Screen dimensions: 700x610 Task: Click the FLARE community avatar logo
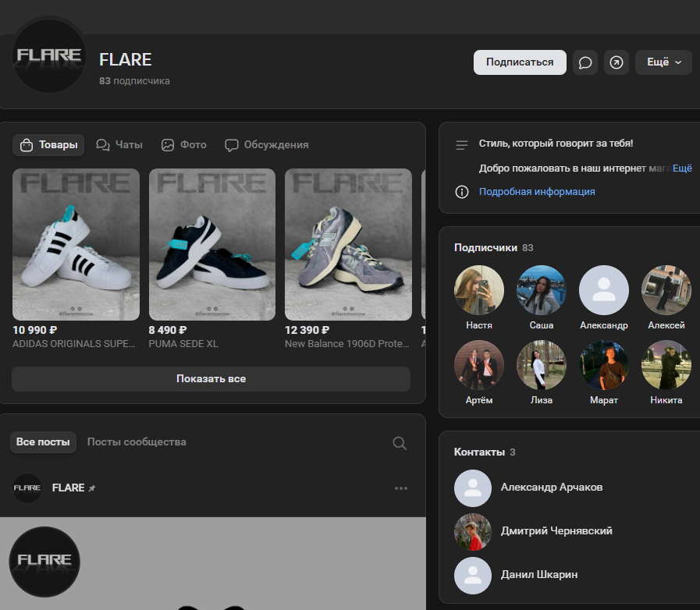point(50,56)
